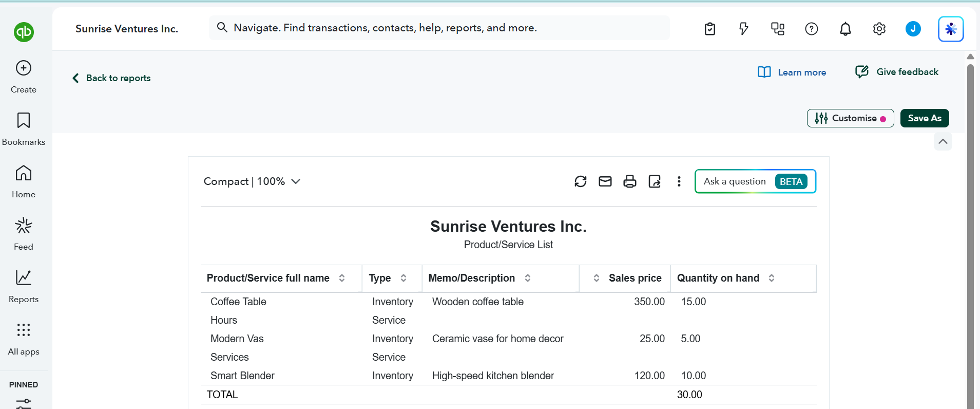Open All apps grid

(x=24, y=339)
